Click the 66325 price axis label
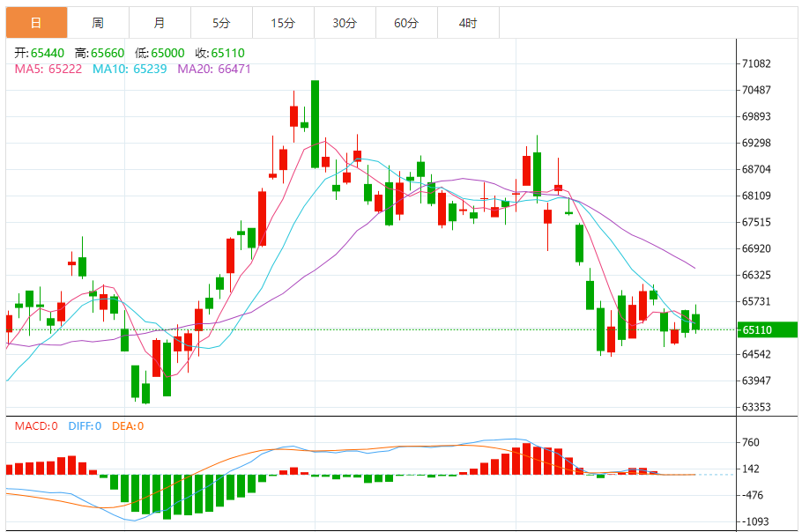 pyautogui.click(x=756, y=275)
